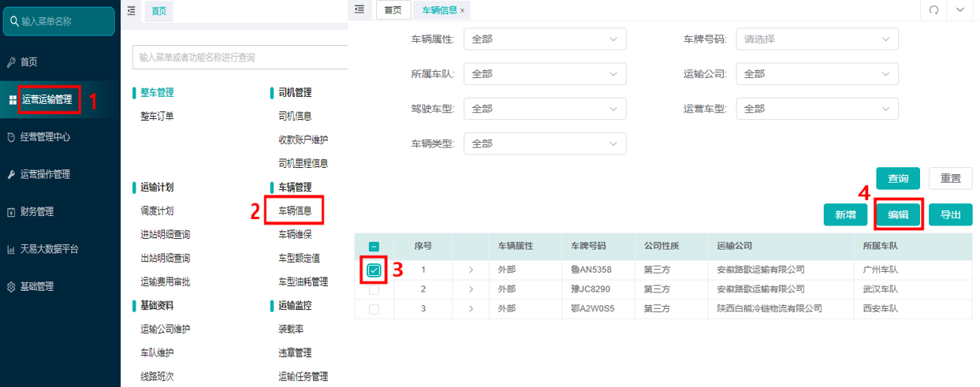Click the 查询 button
Image resolution: width=980 pixels, height=387 pixels.
[898, 178]
